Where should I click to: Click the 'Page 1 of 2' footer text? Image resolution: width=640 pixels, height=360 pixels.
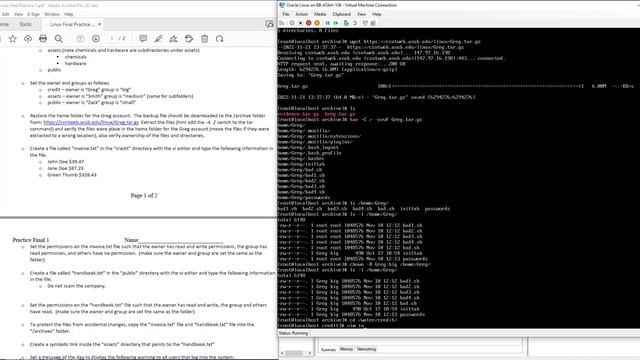(x=144, y=196)
